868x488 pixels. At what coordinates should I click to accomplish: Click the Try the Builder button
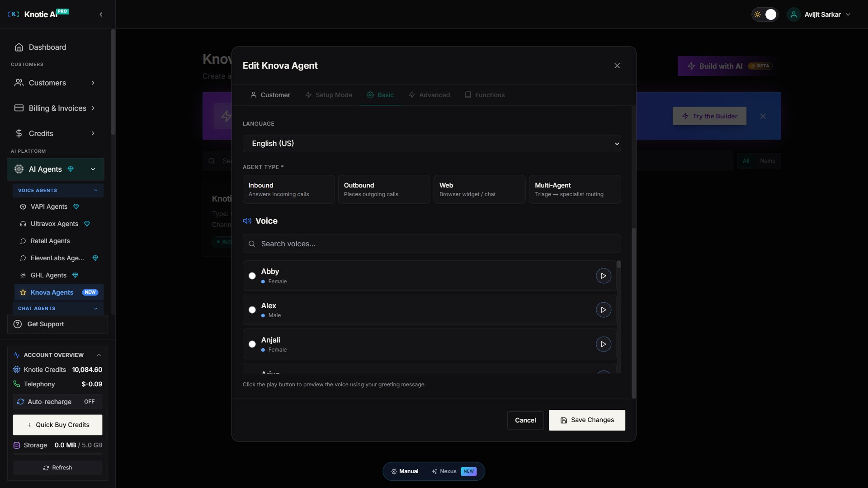[709, 116]
